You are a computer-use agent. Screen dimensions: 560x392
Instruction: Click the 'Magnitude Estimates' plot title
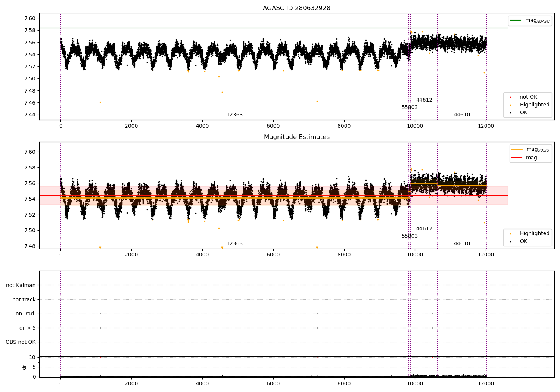coord(296,137)
